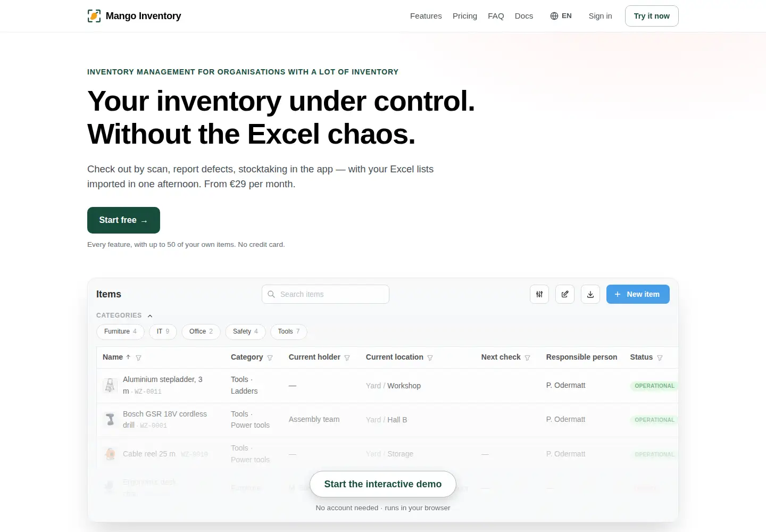Click the Category column filter icon
Screen dimensions: 766x532
(x=270, y=358)
